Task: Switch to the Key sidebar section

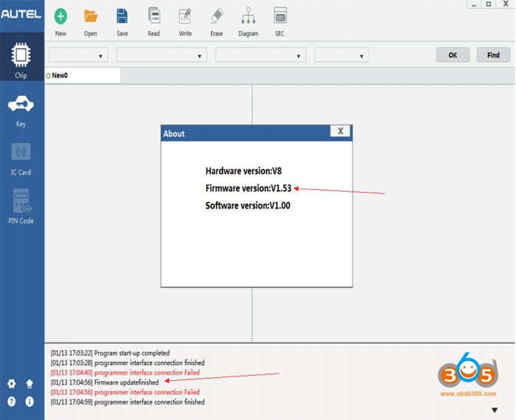Action: 21,111
